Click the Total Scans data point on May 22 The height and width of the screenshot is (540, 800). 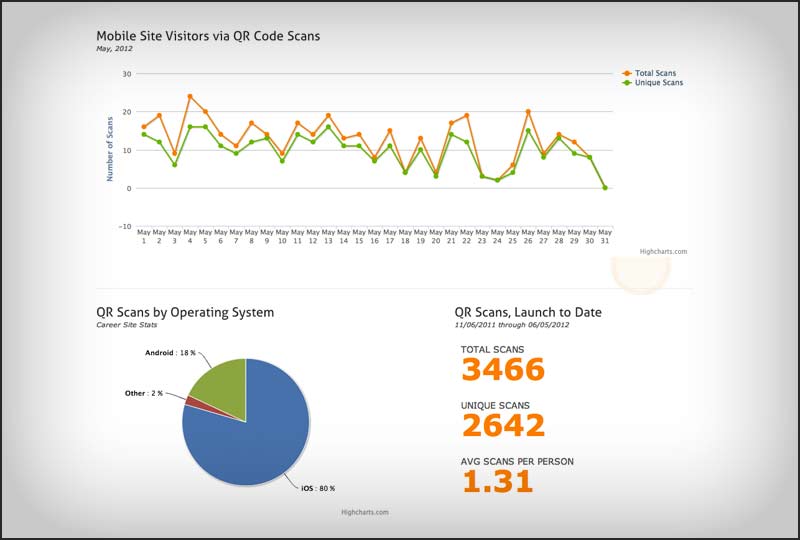tap(466, 116)
